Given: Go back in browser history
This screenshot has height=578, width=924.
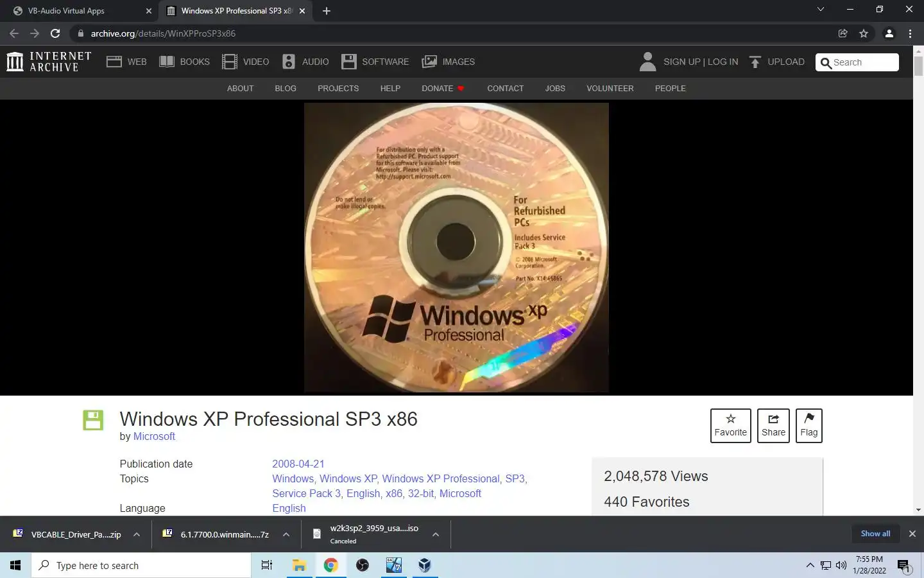Looking at the screenshot, I should pos(14,33).
